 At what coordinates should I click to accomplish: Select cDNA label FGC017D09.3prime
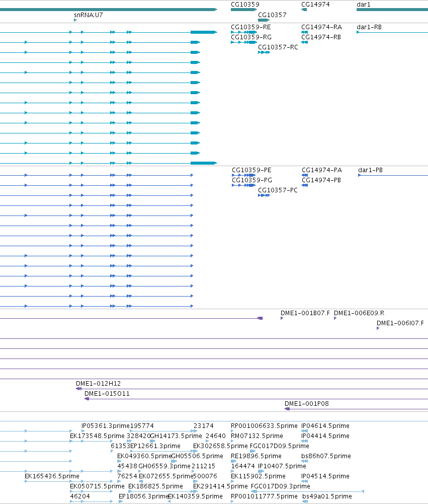[x=280, y=486]
